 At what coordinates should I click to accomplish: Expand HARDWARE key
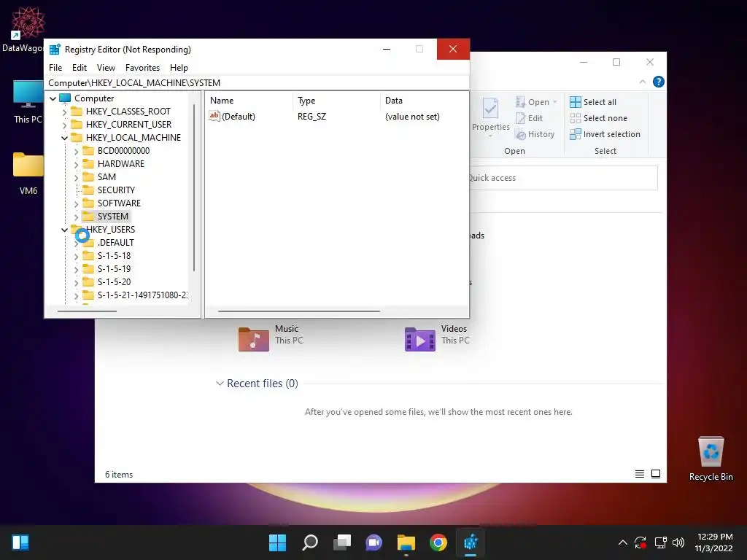(x=76, y=165)
